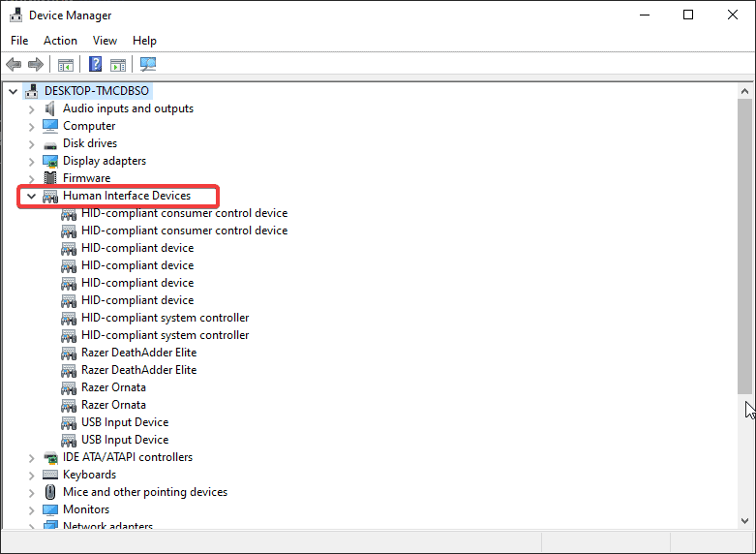Click the Back arrow toolbar button
The image size is (756, 554).
click(14, 65)
